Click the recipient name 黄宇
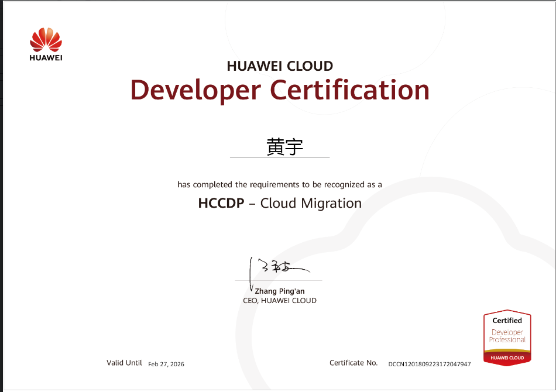The height and width of the screenshot is (392, 556). (285, 146)
